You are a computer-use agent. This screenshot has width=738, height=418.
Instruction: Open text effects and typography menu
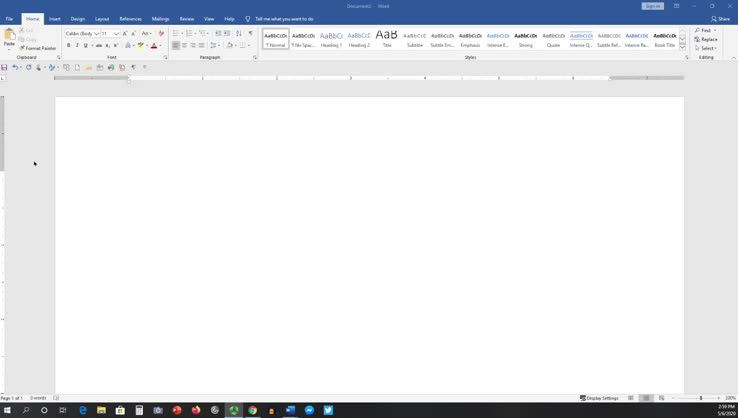[128, 46]
